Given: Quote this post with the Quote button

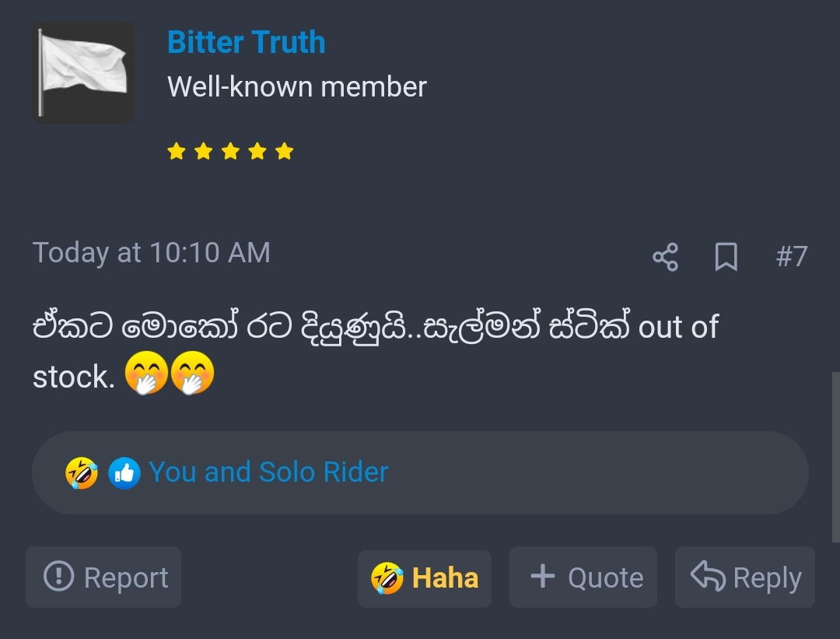Looking at the screenshot, I should [x=583, y=578].
